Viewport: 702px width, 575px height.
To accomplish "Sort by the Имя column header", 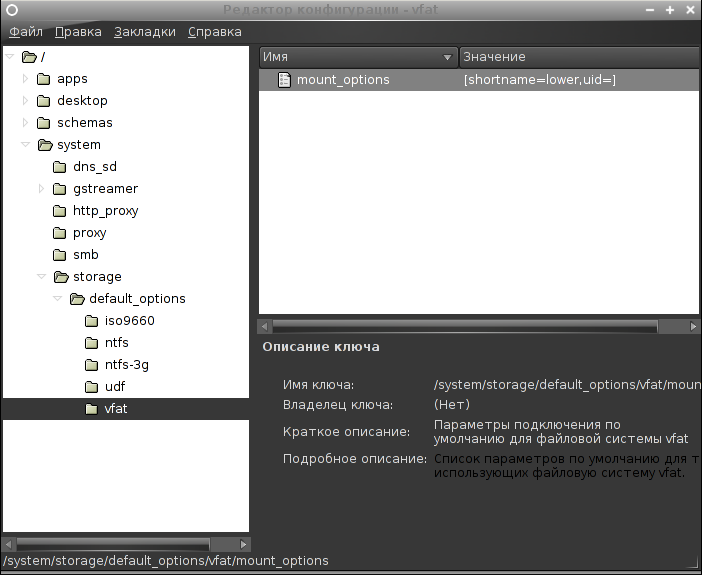I will point(359,57).
